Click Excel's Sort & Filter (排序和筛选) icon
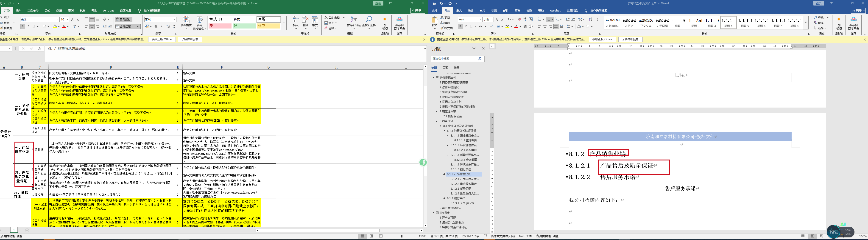The image size is (868, 240). [354, 21]
